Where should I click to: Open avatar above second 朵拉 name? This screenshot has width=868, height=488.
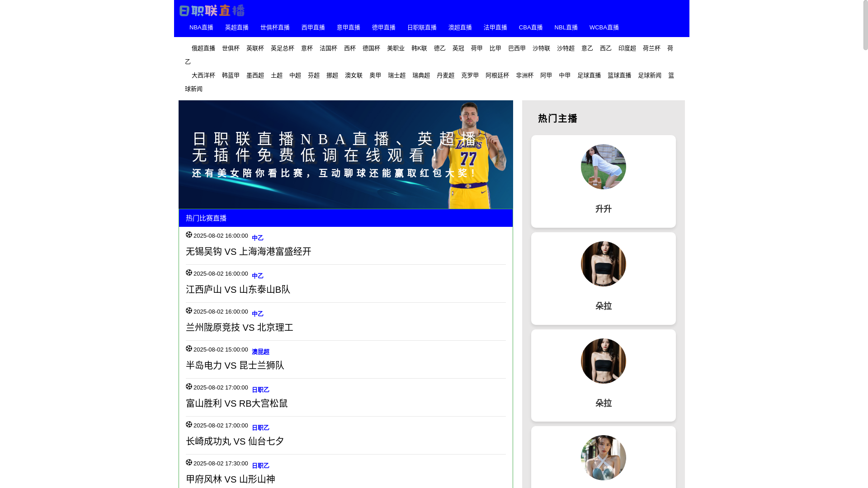click(x=604, y=361)
